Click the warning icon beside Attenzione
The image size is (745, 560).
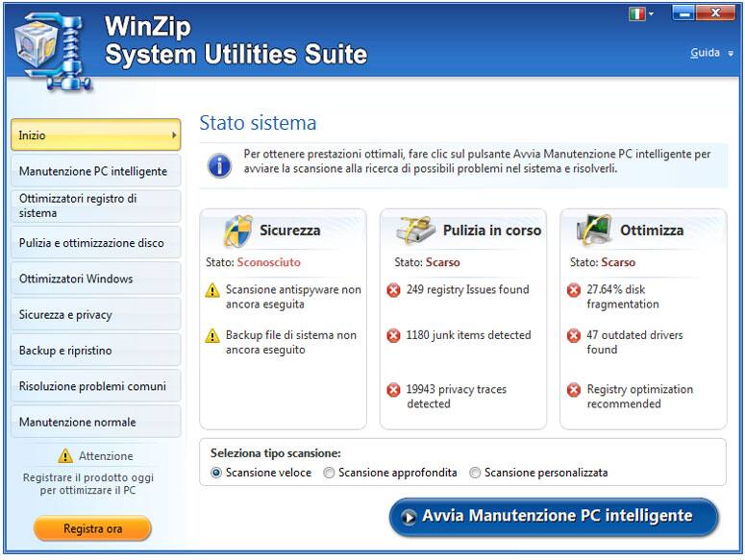click(65, 456)
